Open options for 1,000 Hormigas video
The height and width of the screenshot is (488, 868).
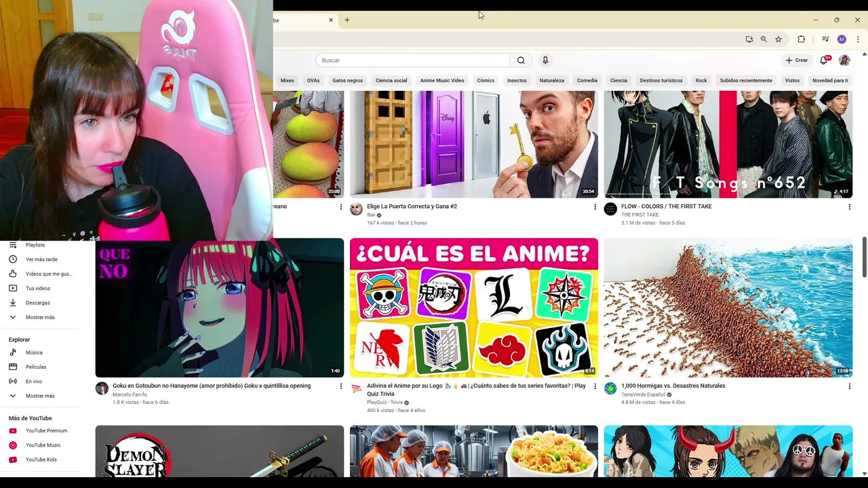(x=849, y=386)
